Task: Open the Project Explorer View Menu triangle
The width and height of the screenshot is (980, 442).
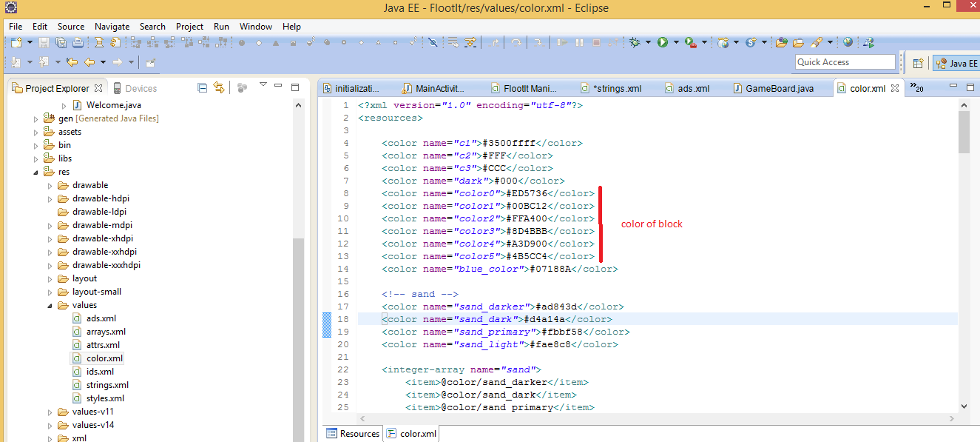Action: [x=263, y=85]
